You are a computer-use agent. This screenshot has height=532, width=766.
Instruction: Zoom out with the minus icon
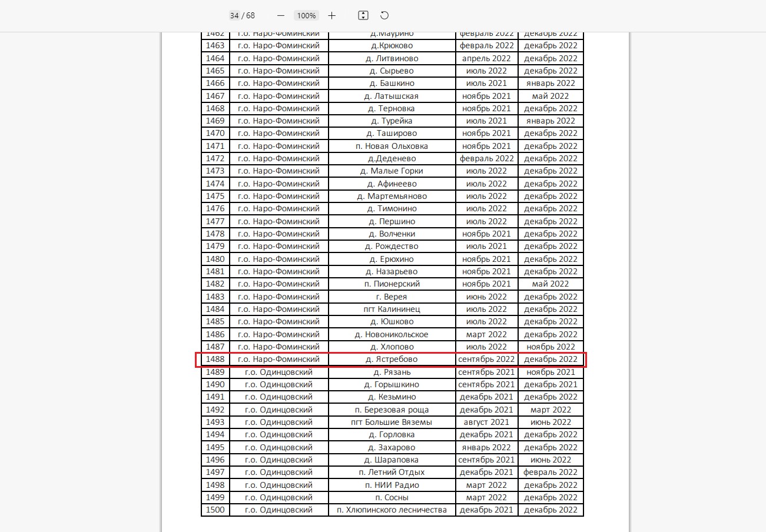281,15
